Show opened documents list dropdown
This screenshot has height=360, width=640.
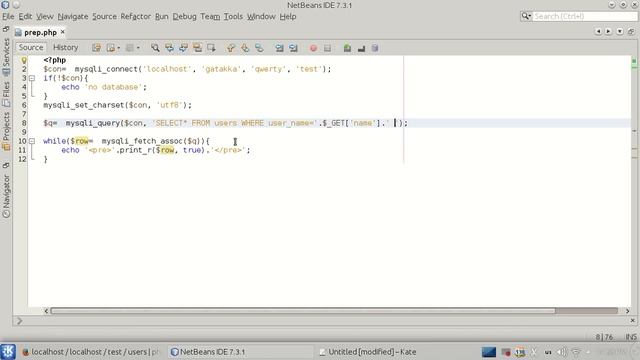pyautogui.click(x=620, y=31)
